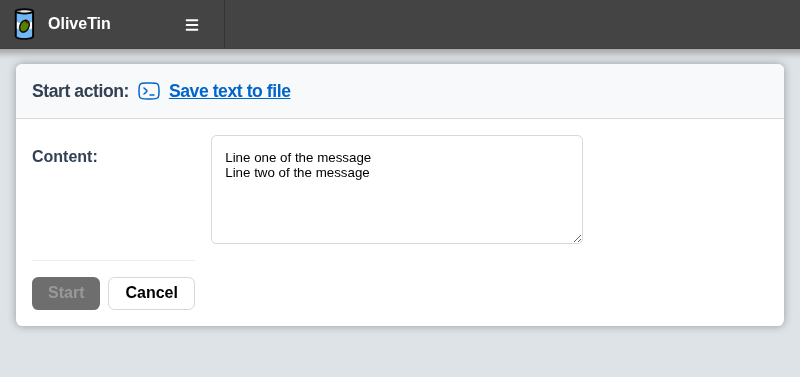Click the Content field label
Screen dimensions: 800x377
tap(65, 156)
